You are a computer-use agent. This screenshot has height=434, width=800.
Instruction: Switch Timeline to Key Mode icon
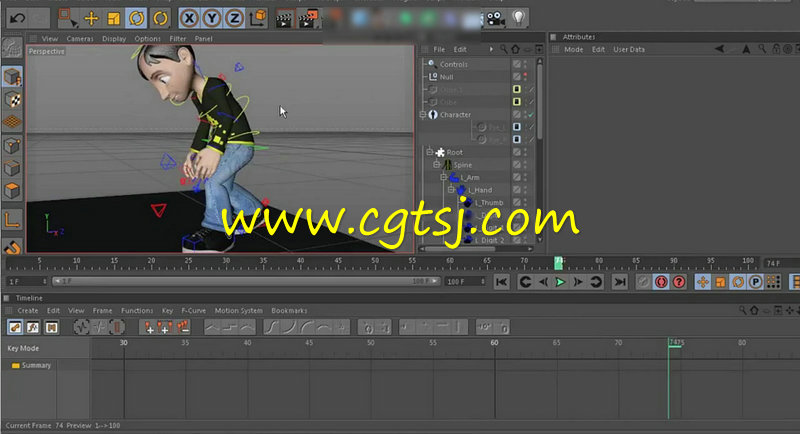(x=15, y=327)
